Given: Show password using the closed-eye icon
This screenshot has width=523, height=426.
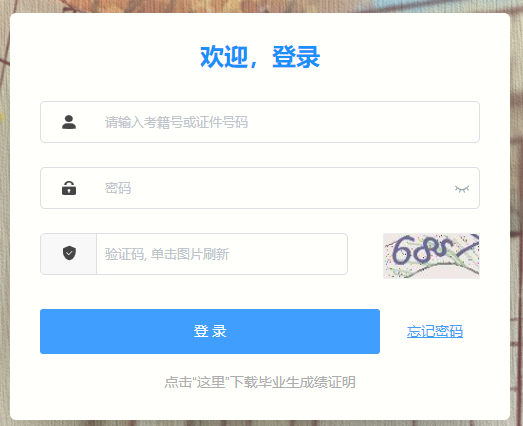Looking at the screenshot, I should tap(462, 189).
